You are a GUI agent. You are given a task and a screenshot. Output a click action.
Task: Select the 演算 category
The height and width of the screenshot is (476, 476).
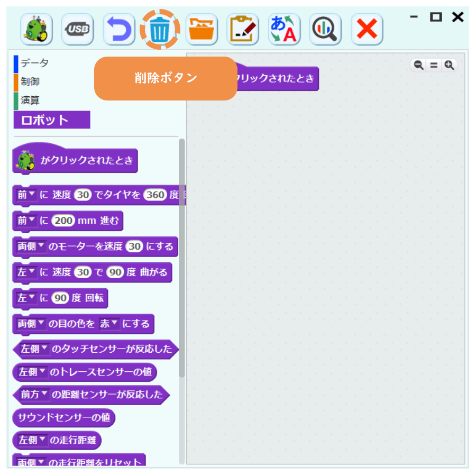tap(30, 100)
